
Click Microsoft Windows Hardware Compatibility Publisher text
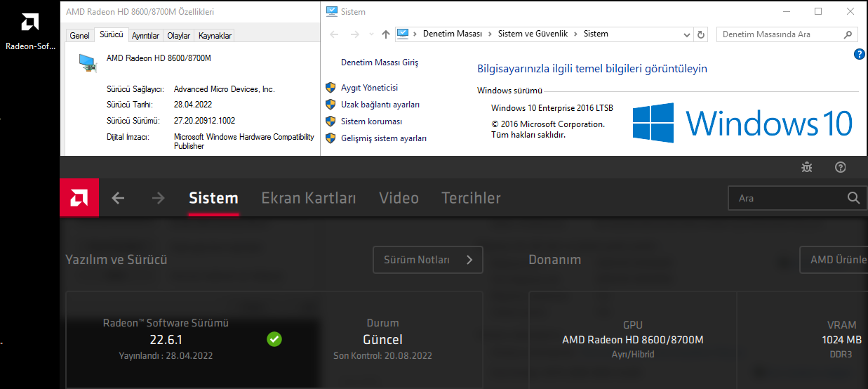click(244, 141)
